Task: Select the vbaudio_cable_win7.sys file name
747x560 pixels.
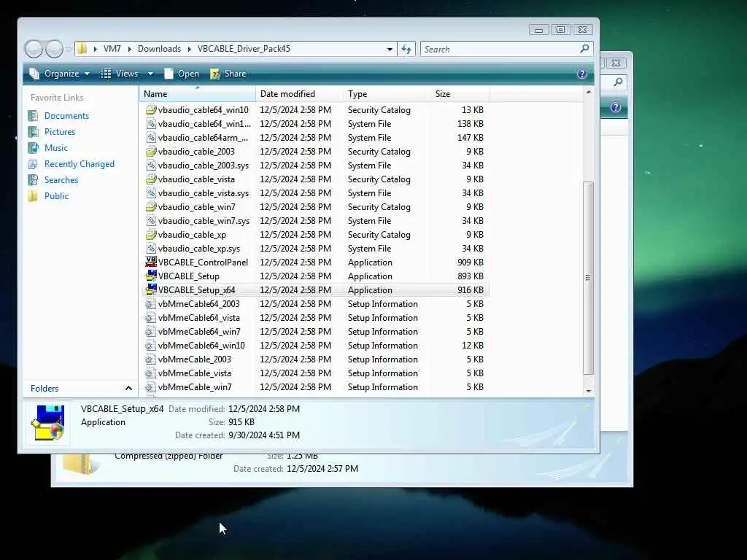Action: (x=204, y=220)
